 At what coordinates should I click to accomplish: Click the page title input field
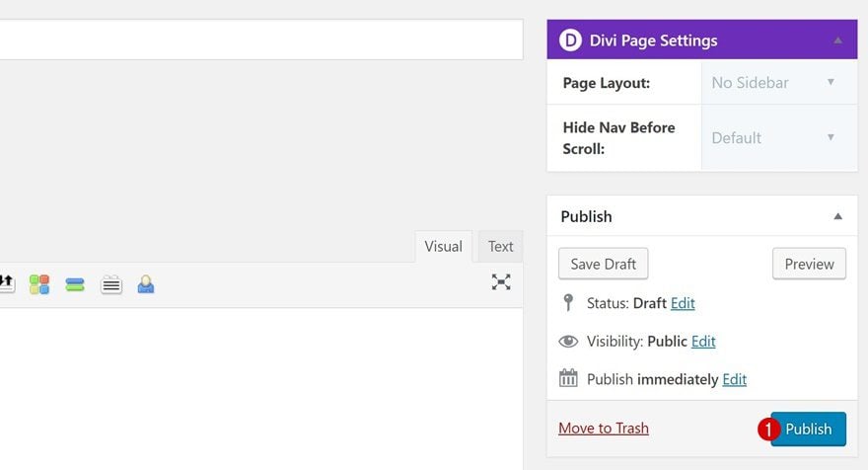261,39
